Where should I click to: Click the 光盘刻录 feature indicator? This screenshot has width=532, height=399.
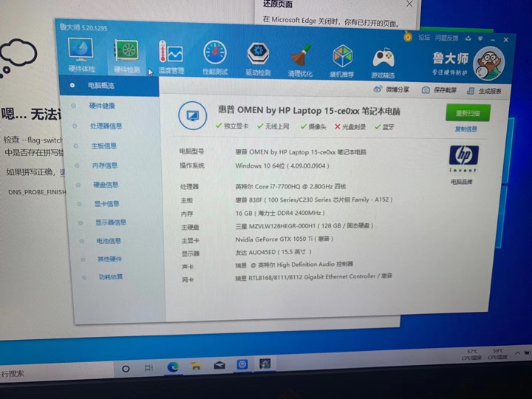350,127
